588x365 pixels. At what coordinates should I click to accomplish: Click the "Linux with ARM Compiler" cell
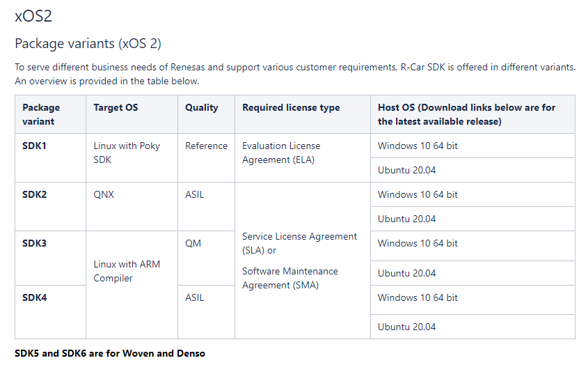click(x=127, y=271)
